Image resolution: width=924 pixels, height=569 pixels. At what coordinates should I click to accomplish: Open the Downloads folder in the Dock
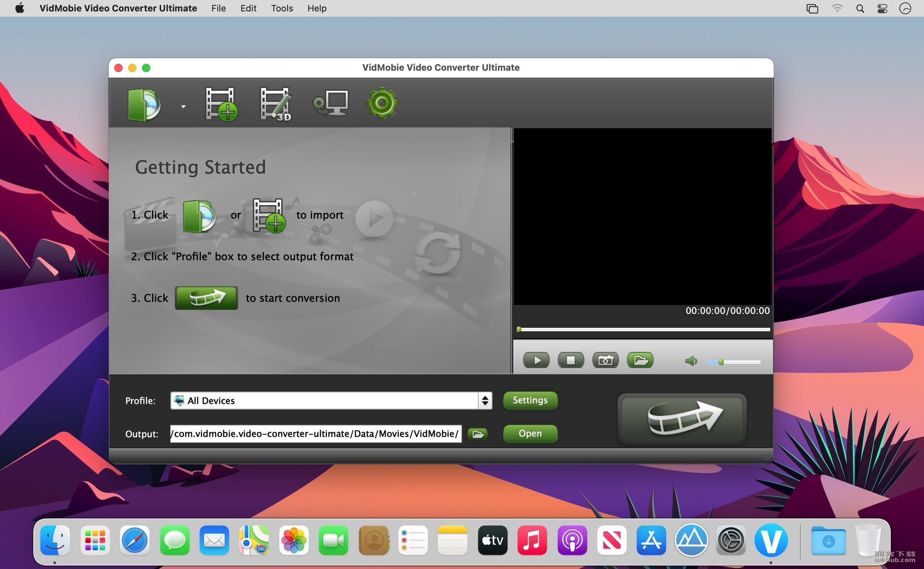coord(828,541)
